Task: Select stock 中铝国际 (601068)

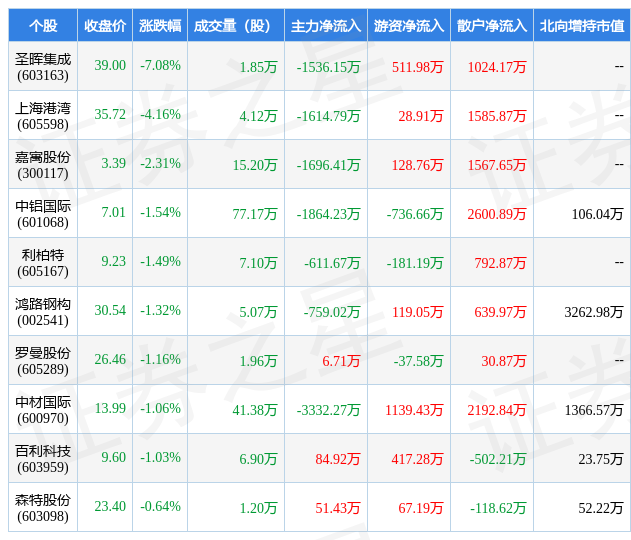Action: (x=43, y=214)
